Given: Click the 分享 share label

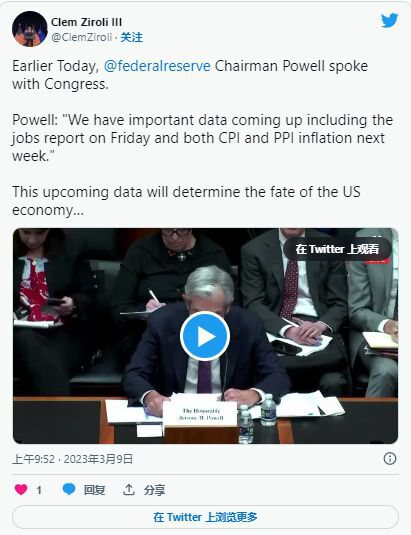Looking at the screenshot, I should tap(154, 490).
